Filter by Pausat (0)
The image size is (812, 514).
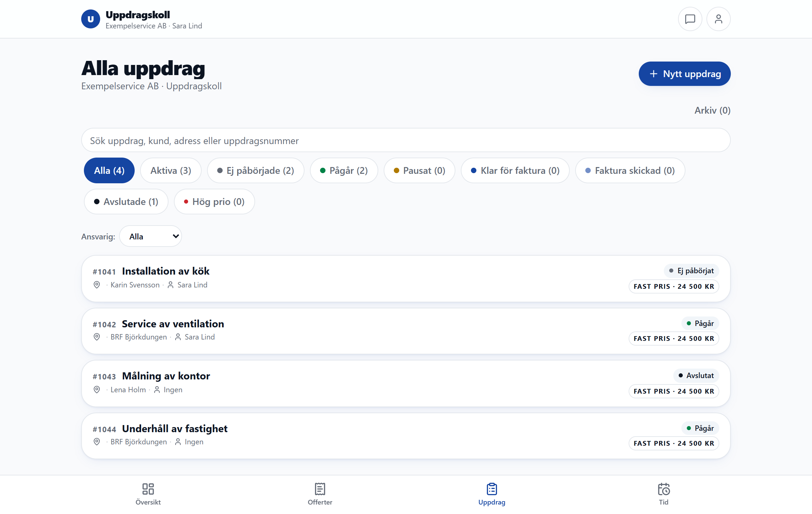[x=420, y=170]
